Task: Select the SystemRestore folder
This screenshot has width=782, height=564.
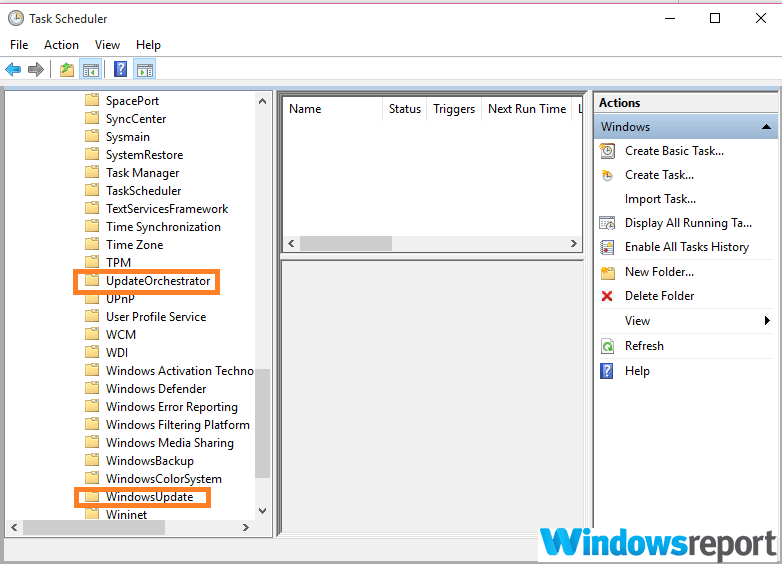Action: 144,155
